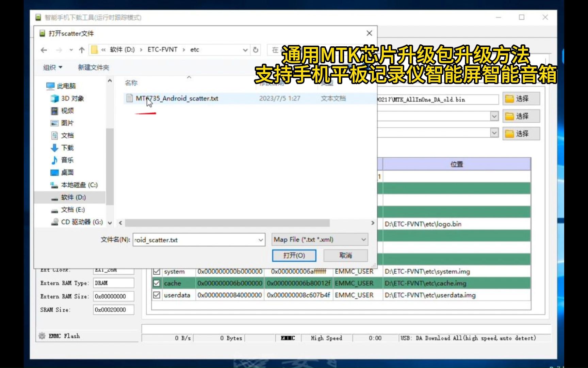Screen dimensions: 588x368
Task: Click the main window app icon in title bar
Action: [x=38, y=17]
